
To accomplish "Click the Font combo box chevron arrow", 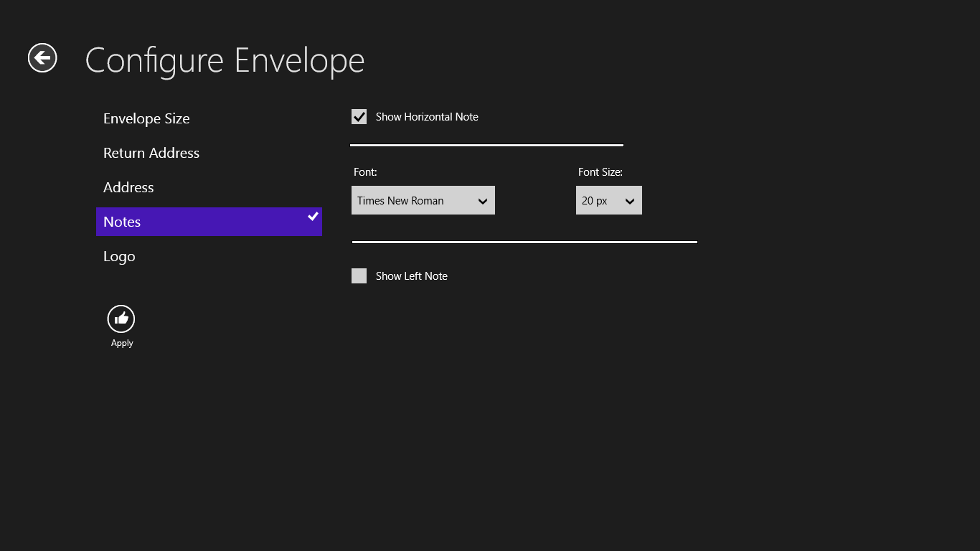I will (x=482, y=201).
